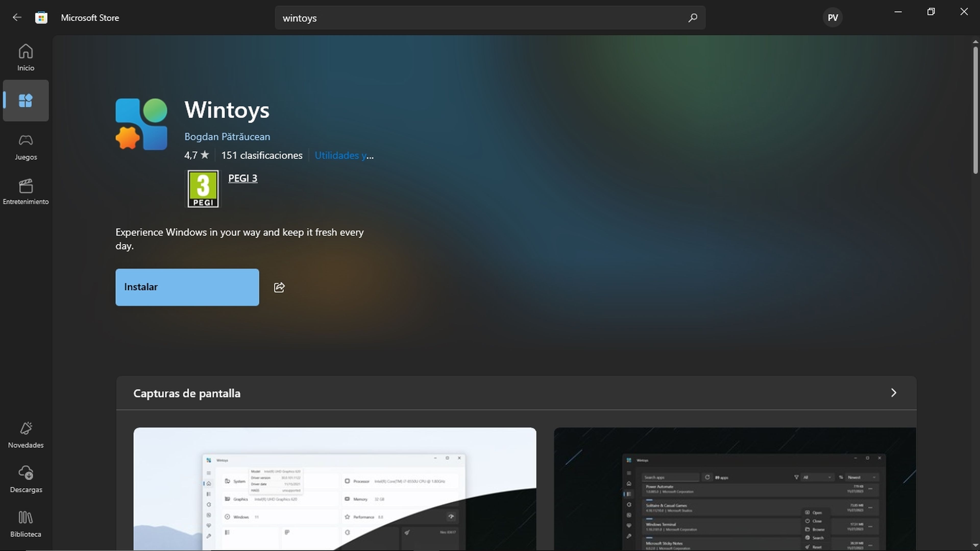The width and height of the screenshot is (980, 551).
Task: Select the Apps section in sidebar
Action: pyautogui.click(x=26, y=100)
